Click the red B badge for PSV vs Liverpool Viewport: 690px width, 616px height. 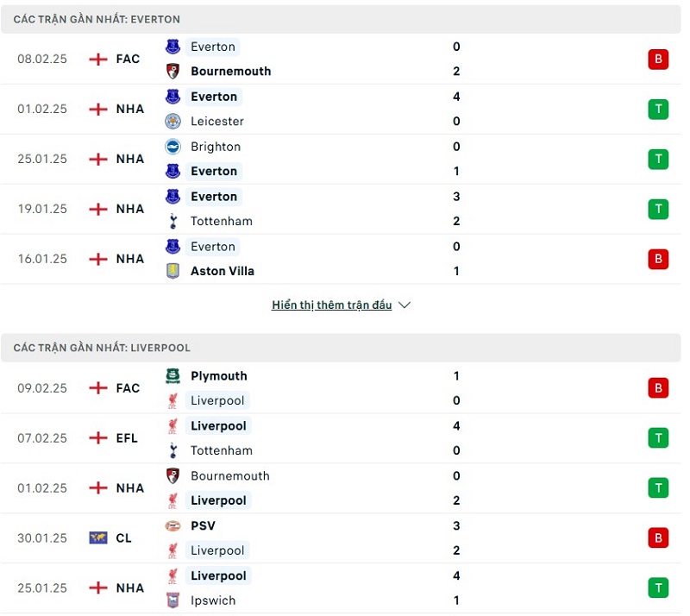click(658, 537)
